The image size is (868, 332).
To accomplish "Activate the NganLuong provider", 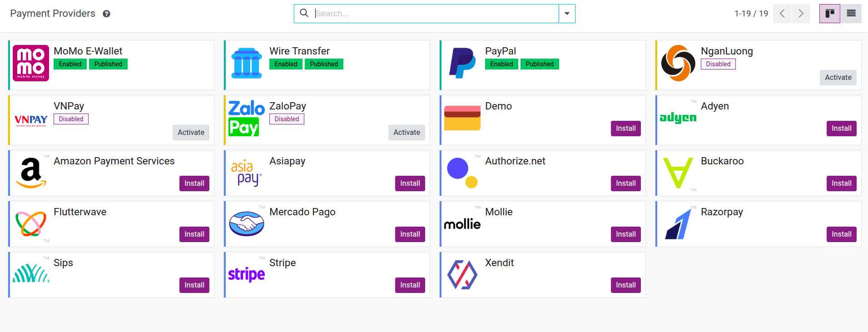I will click(x=838, y=78).
